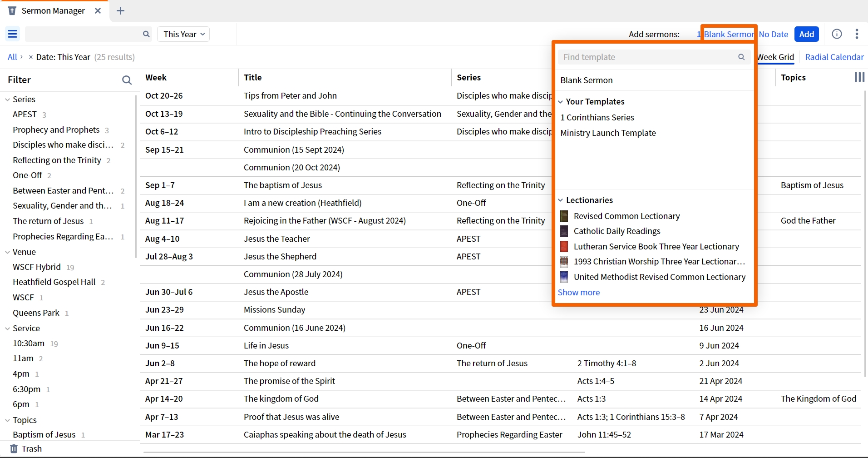This screenshot has height=458, width=868.
Task: Select the Catholic Daily Readings cover icon
Action: click(x=564, y=231)
